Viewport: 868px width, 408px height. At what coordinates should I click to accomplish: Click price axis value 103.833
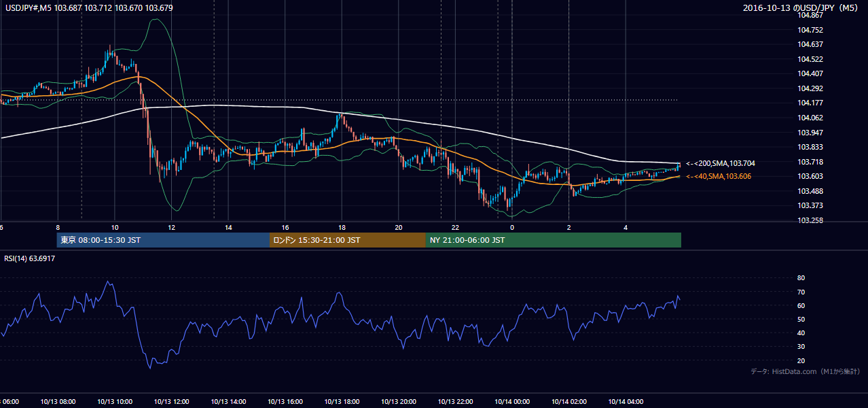click(810, 147)
